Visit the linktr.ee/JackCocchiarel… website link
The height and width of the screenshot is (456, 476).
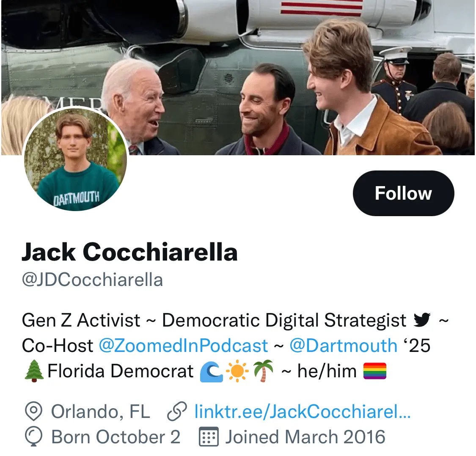[303, 411]
